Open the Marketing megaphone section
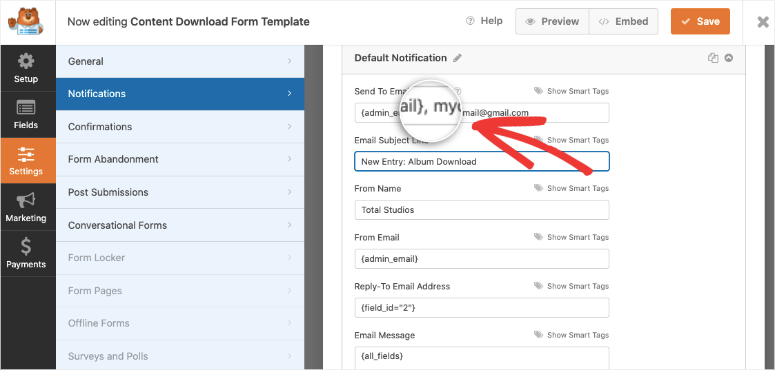This screenshot has width=775, height=370. point(26,207)
